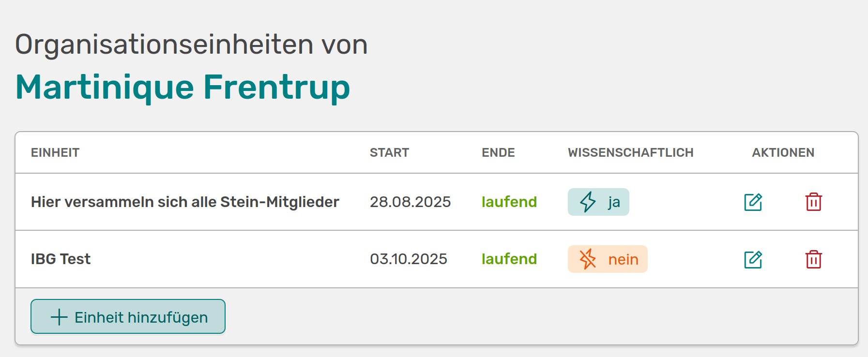Click the WISSENSCHAFTLICH column header
868x357 pixels.
[x=630, y=153]
